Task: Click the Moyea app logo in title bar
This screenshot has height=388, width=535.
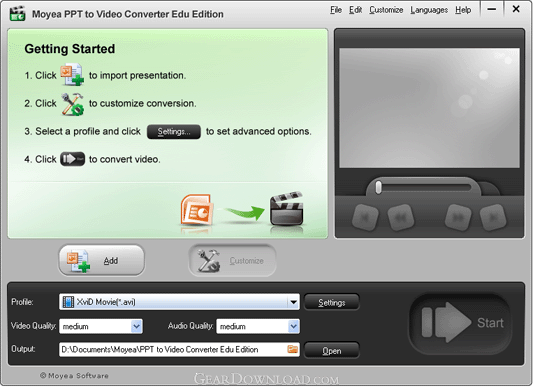Action: (x=18, y=14)
